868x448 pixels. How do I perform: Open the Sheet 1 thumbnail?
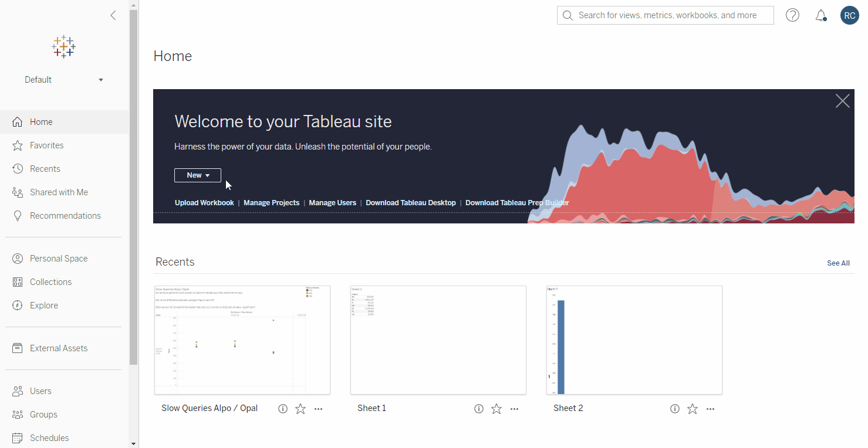(438, 340)
